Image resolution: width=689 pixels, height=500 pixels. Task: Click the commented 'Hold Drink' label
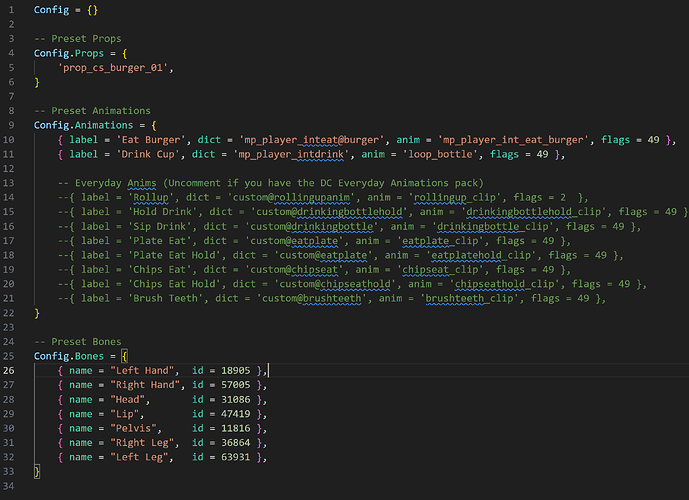(163, 212)
